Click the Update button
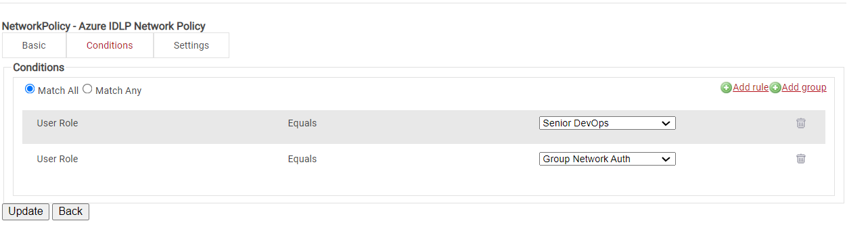868x246 pixels. tap(26, 212)
